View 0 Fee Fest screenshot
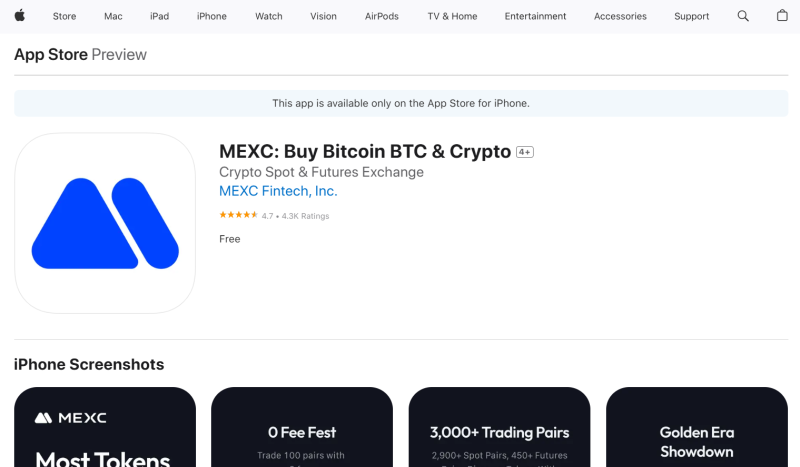The width and height of the screenshot is (800, 467). click(x=302, y=427)
